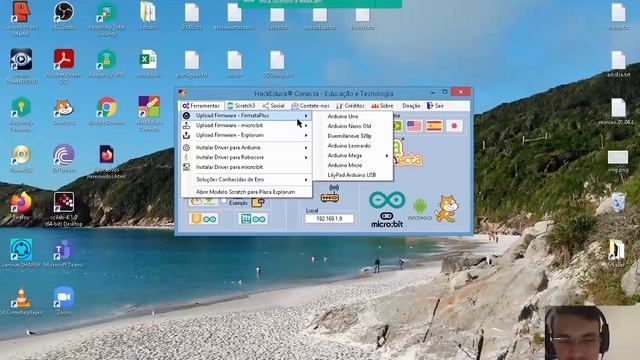
Task: Click Instalar Driver para micro:bit entry
Action: (246, 167)
